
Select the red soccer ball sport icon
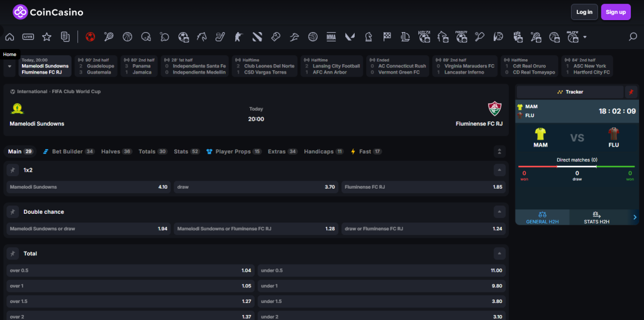click(91, 37)
